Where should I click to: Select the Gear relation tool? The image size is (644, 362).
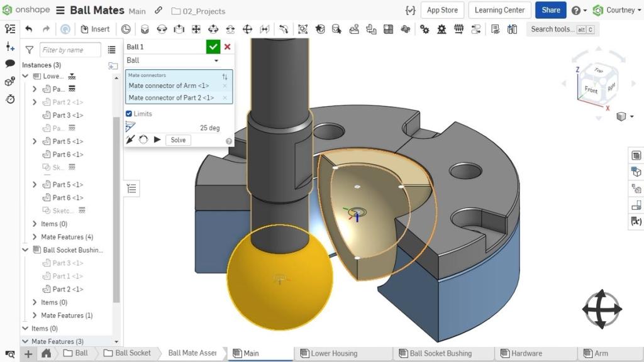tap(425, 28)
